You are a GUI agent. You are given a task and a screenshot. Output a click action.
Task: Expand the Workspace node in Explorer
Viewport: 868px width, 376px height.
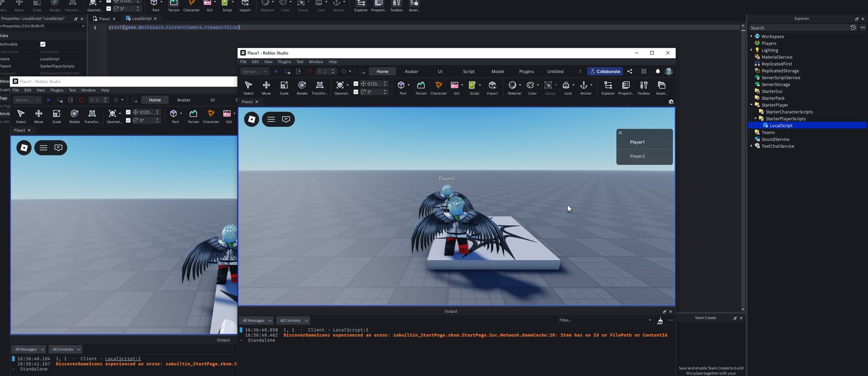(751, 36)
